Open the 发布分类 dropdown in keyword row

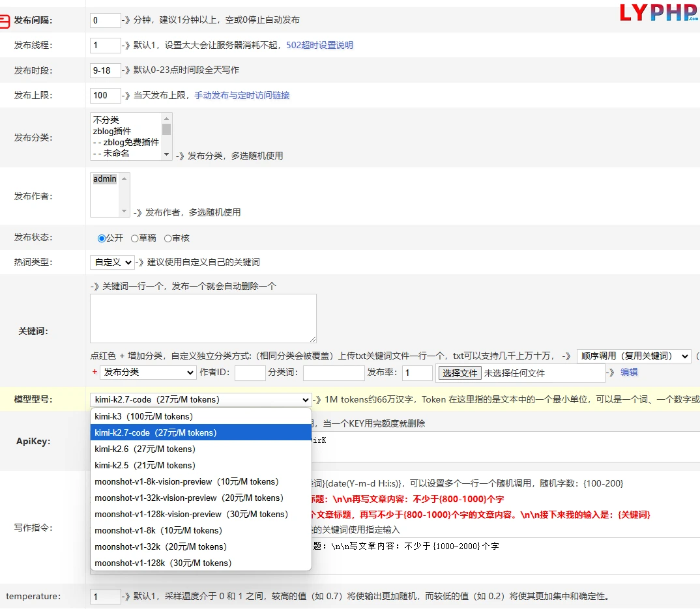coord(147,372)
